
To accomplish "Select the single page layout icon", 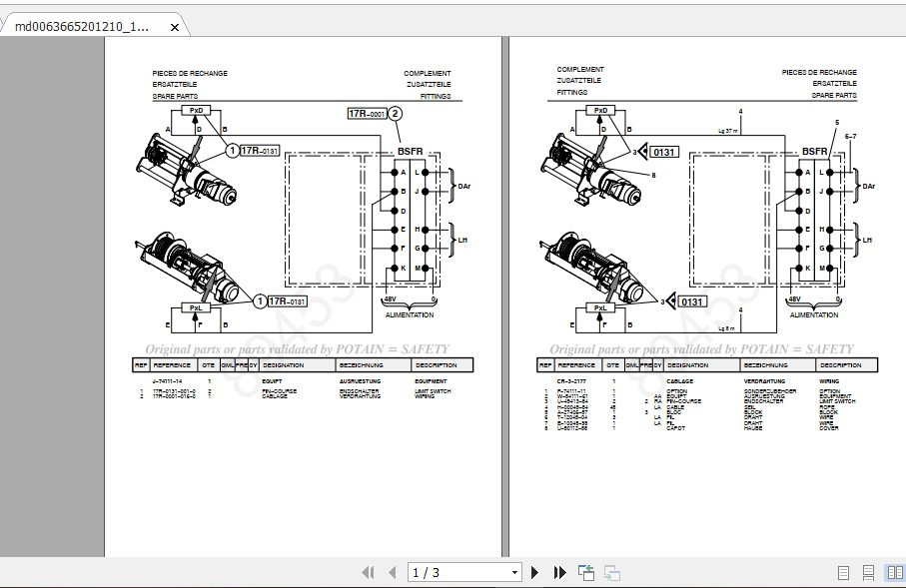I will (843, 572).
